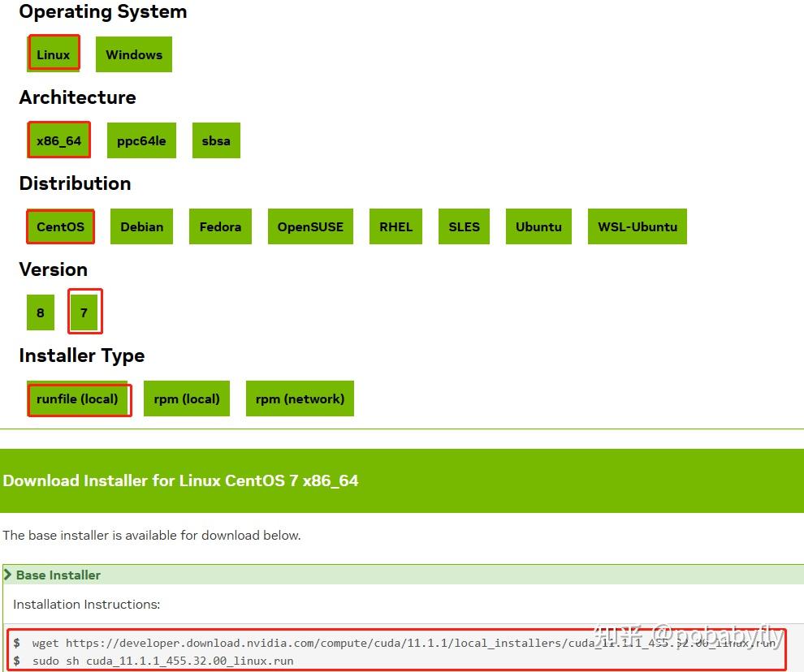
Task: Pick the OpenSUSE distribution
Action: pos(310,226)
